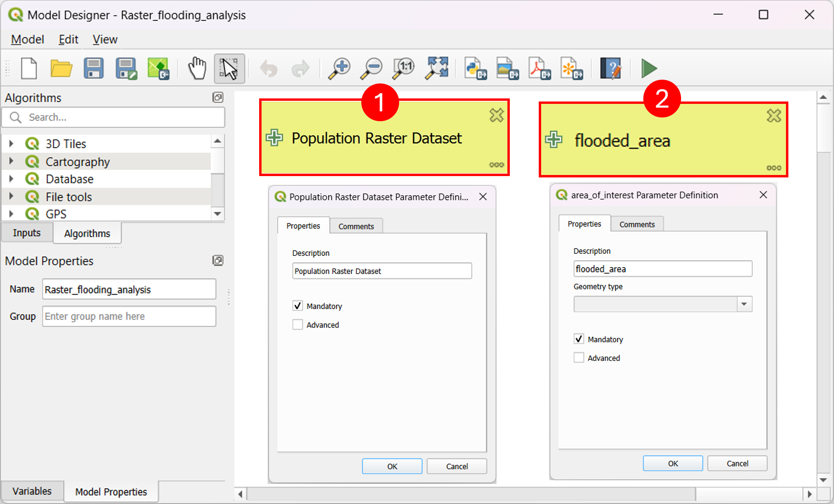Select the Pan hand tool
This screenshot has width=834, height=504.
198,68
